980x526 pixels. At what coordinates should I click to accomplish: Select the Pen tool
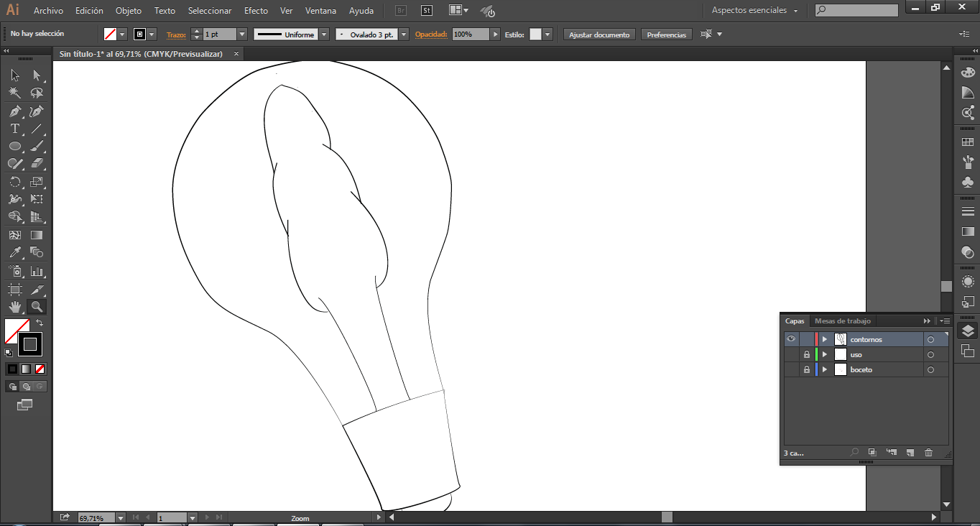tap(15, 111)
